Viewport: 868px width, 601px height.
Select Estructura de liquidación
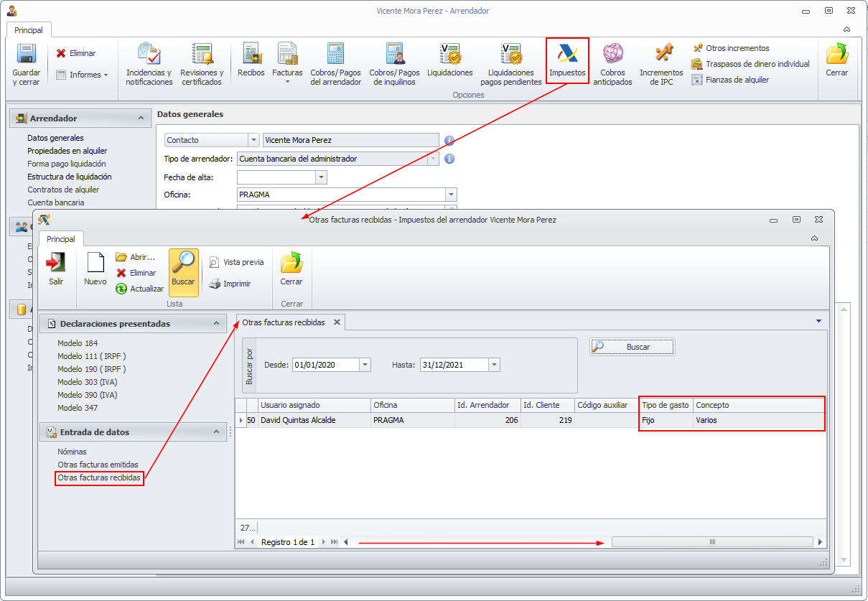[69, 177]
